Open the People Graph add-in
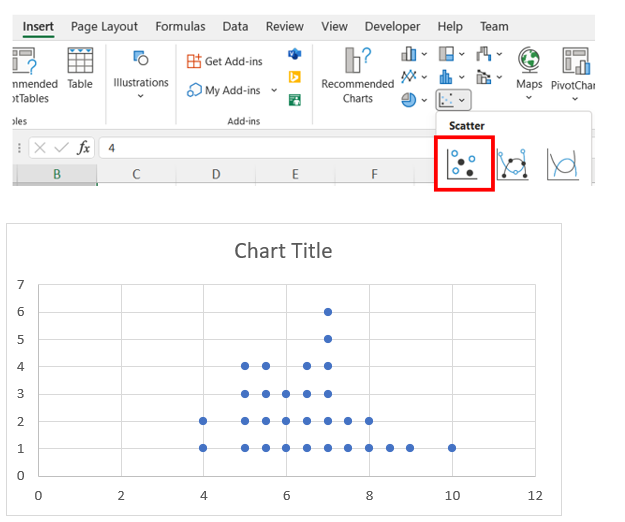This screenshot has width=625, height=522. coord(295,100)
